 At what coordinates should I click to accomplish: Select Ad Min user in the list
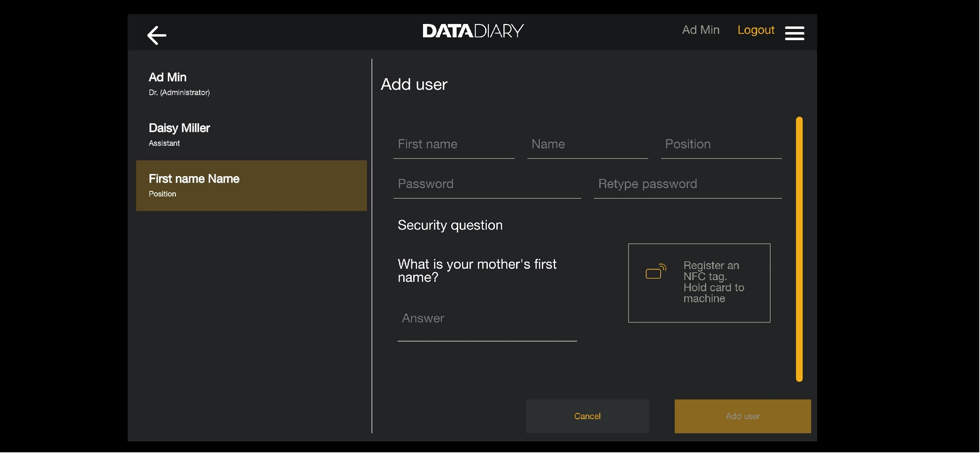252,84
